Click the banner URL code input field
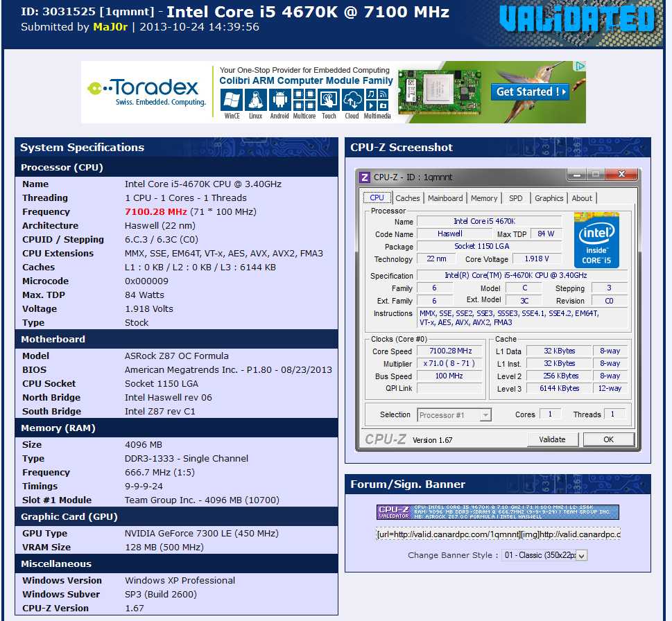The height and width of the screenshot is (621, 672). click(498, 534)
